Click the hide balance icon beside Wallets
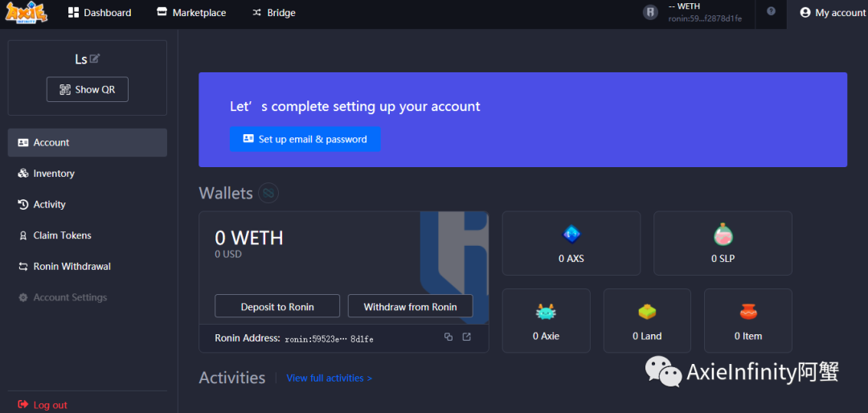The width and height of the screenshot is (868, 413). point(268,193)
